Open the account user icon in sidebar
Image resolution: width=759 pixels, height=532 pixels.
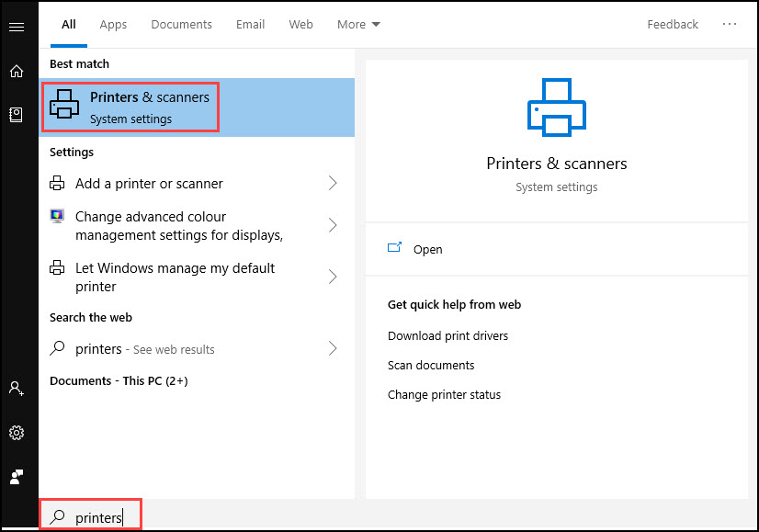tap(16, 389)
